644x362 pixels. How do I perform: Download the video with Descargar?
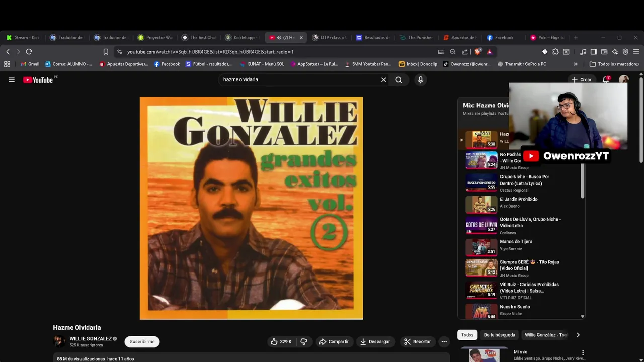pyautogui.click(x=375, y=342)
